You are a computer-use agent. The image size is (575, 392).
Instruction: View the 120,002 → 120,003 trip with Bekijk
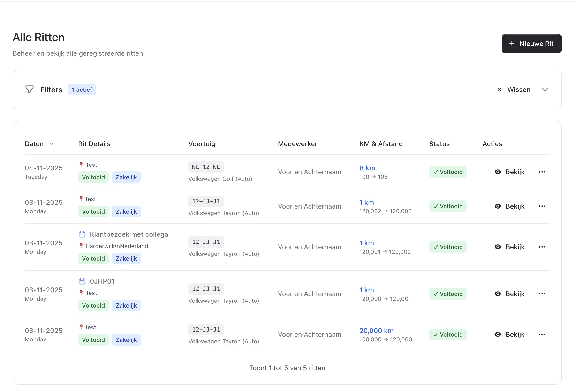509,206
